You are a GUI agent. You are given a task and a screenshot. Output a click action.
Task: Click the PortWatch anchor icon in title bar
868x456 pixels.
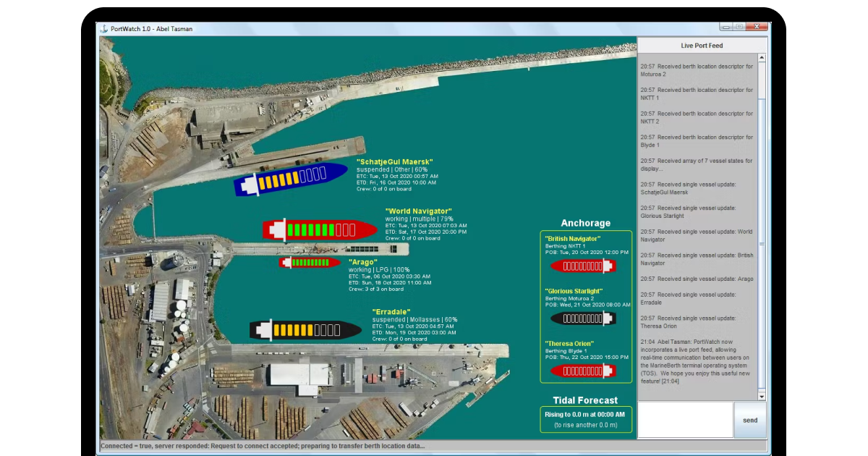click(x=104, y=29)
